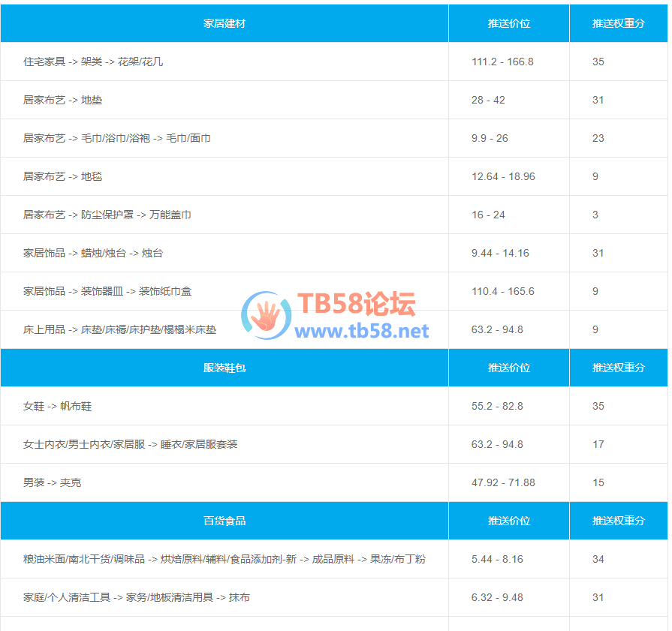This screenshot has height=631, width=672.
Task: Select the 百货食品 section header
Action: tap(225, 521)
